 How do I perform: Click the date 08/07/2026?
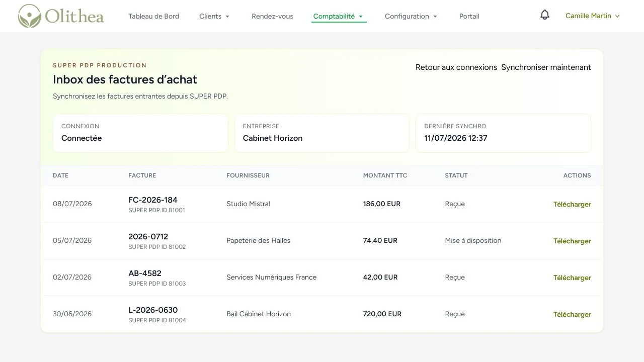tap(72, 204)
